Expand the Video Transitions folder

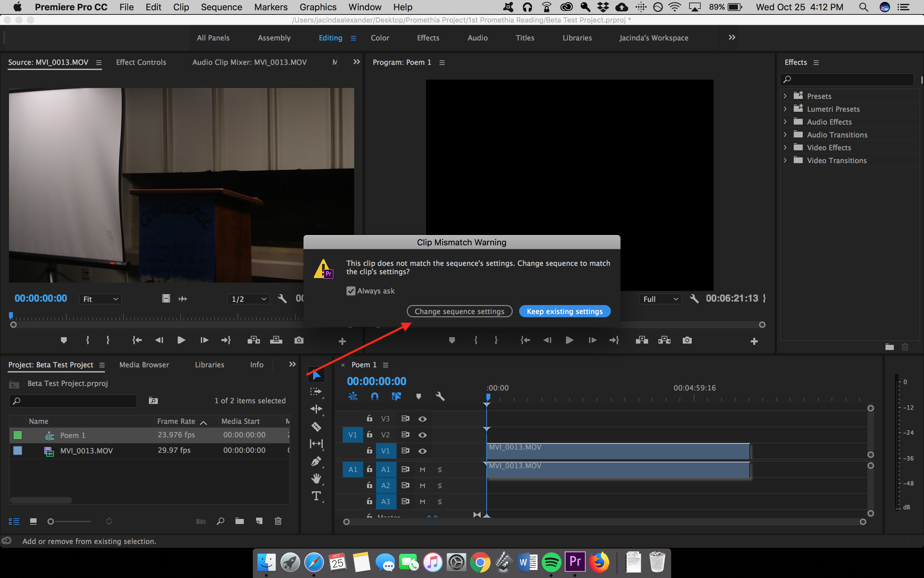[785, 160]
